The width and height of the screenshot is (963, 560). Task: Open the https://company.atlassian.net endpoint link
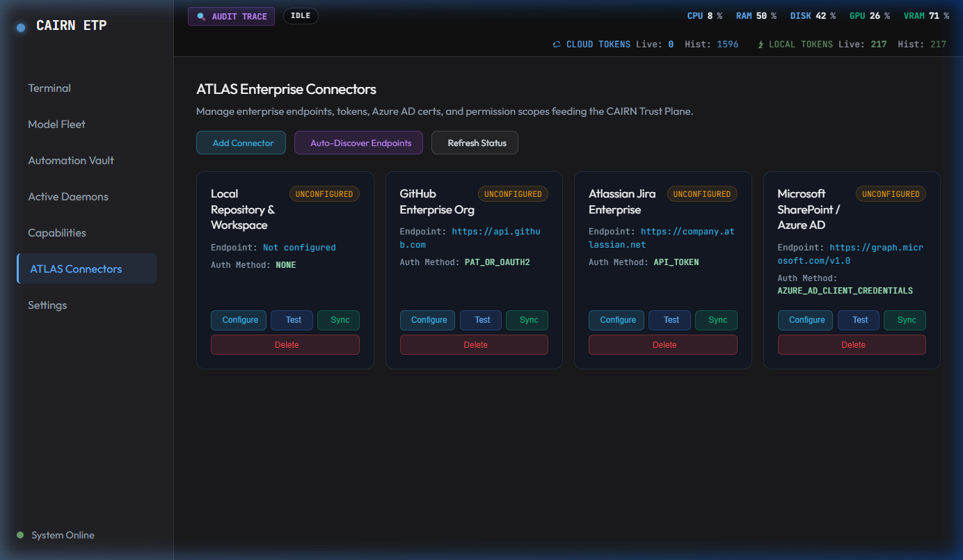(x=662, y=238)
